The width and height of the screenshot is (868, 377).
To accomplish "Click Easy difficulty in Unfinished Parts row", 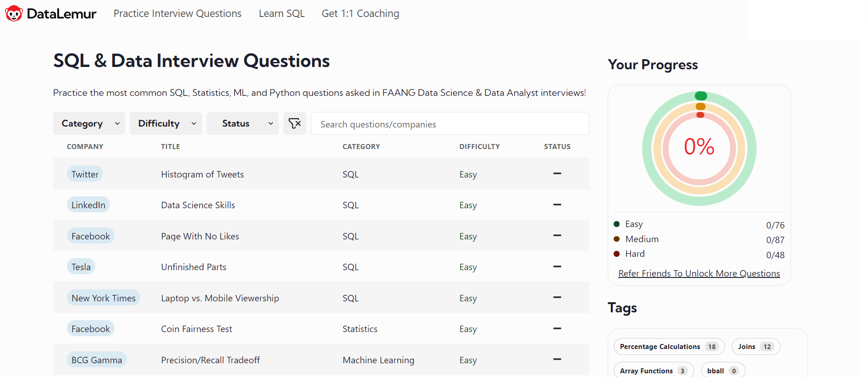I will tap(468, 267).
